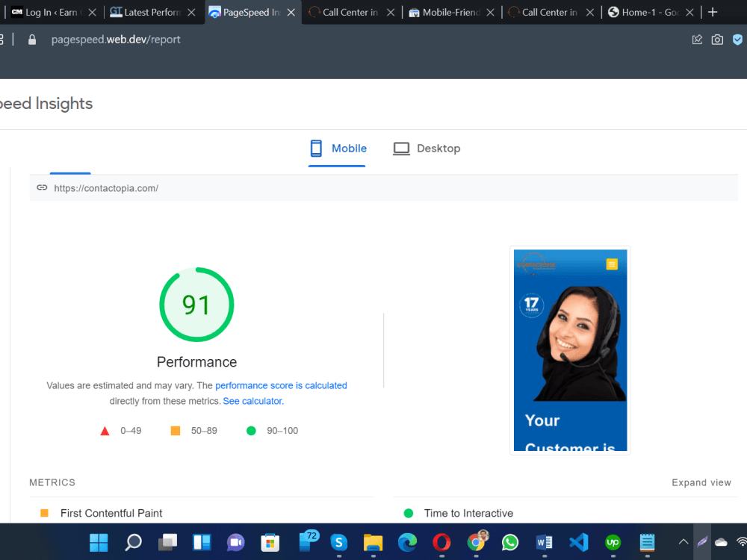747x560 pixels.
Task: Open Upwork app from taskbar
Action: point(613,542)
